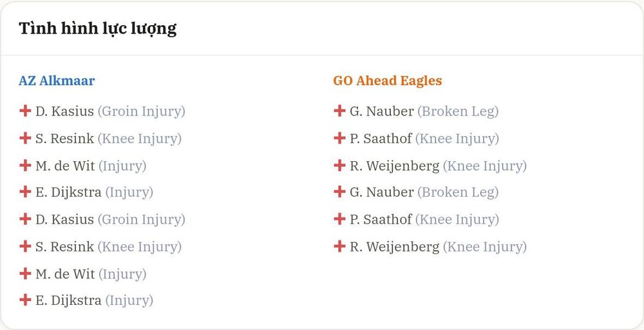Click the first E. Dijkstra player name
The height and width of the screenshot is (330, 644).
pos(68,192)
